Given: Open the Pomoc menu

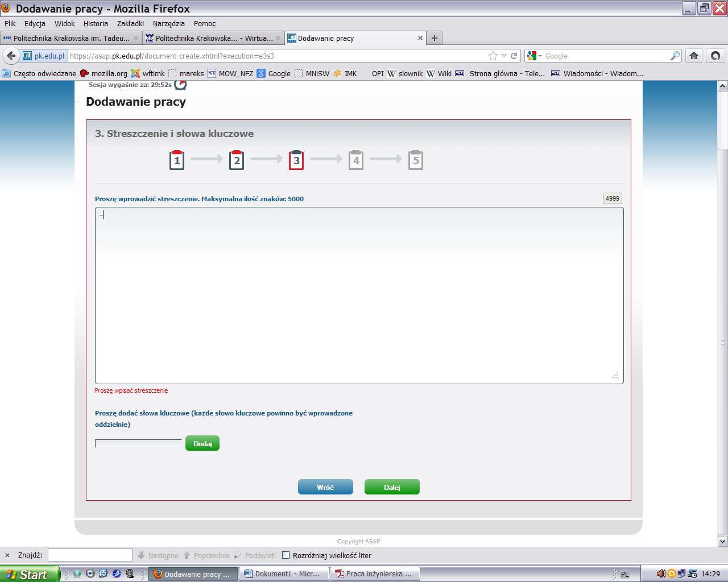Looking at the screenshot, I should coord(205,23).
